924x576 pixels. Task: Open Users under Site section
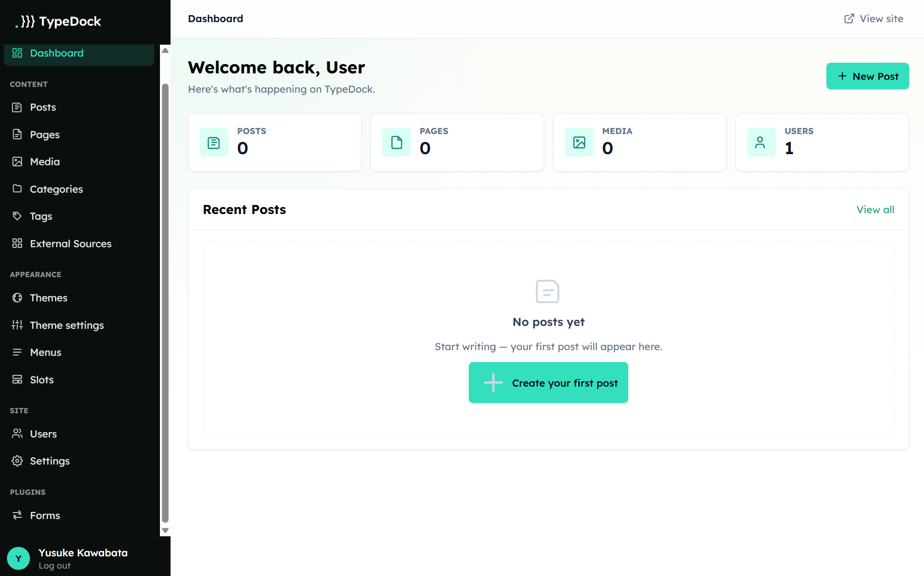[x=79, y=434]
